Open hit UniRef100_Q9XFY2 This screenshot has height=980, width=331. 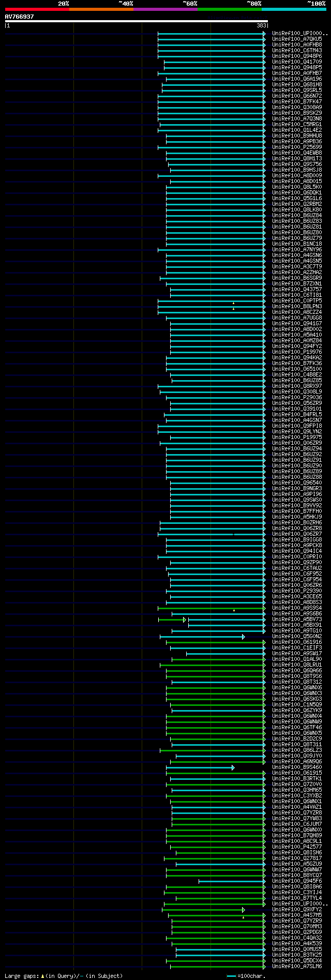pos(297,910)
